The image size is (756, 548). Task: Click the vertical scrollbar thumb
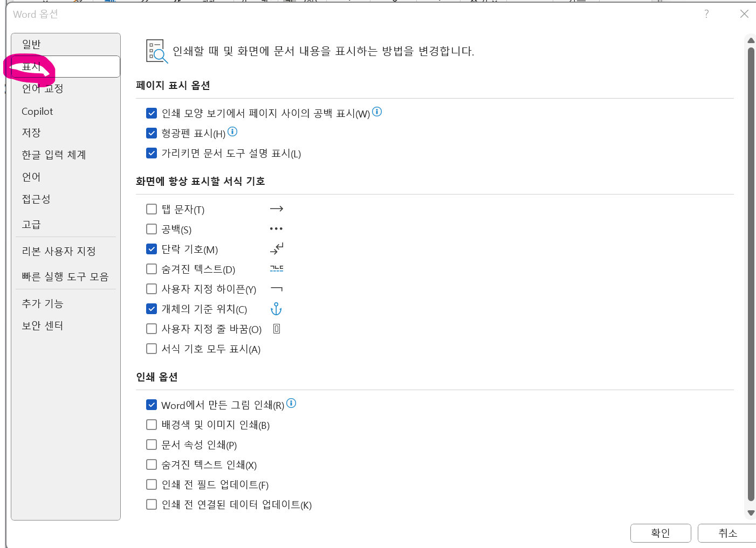coord(751,274)
